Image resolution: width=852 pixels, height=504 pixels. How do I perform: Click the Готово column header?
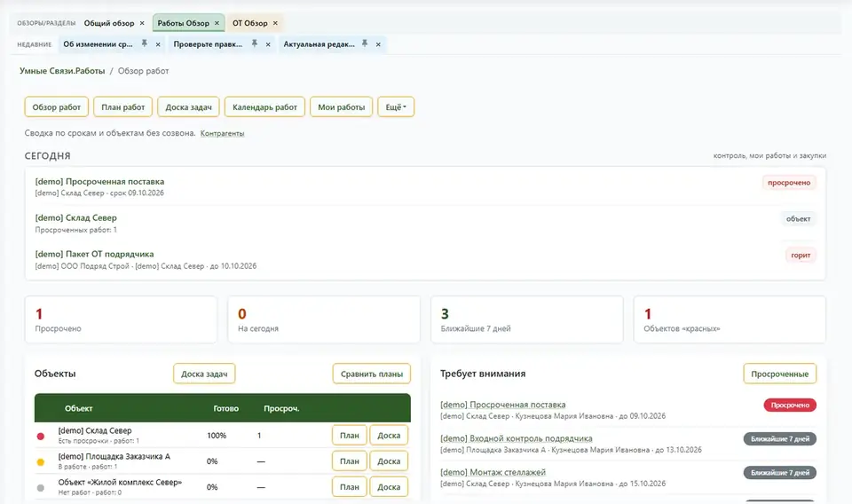pos(226,408)
